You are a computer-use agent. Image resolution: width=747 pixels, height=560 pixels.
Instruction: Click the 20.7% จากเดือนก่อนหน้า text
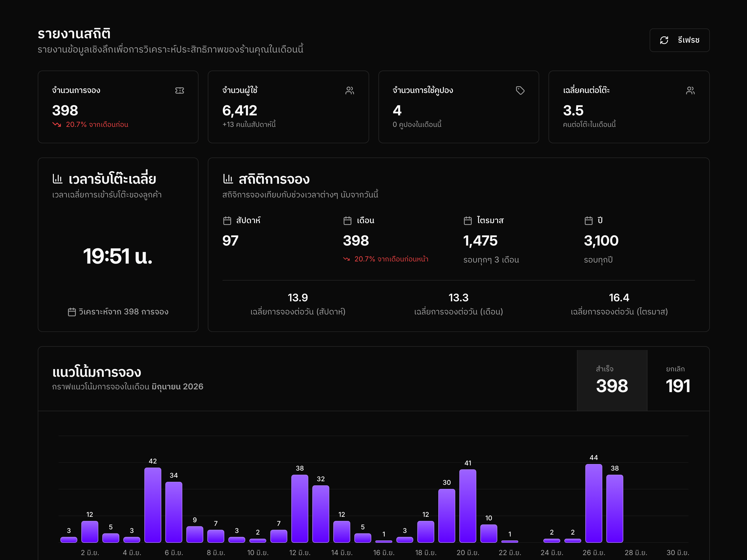pos(391,259)
